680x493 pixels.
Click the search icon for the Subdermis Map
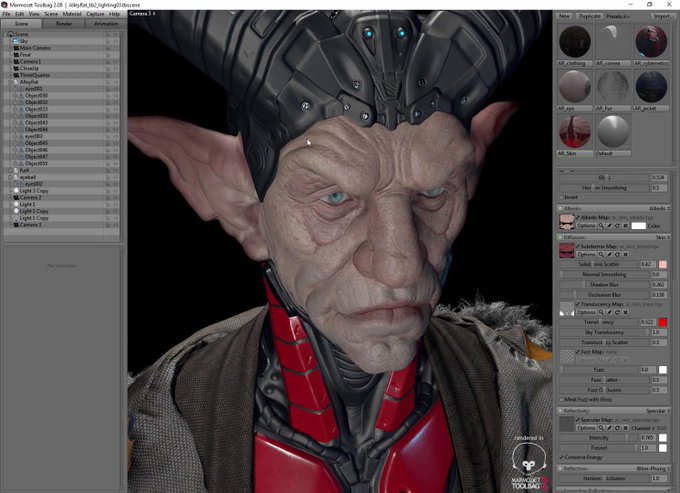(601, 255)
